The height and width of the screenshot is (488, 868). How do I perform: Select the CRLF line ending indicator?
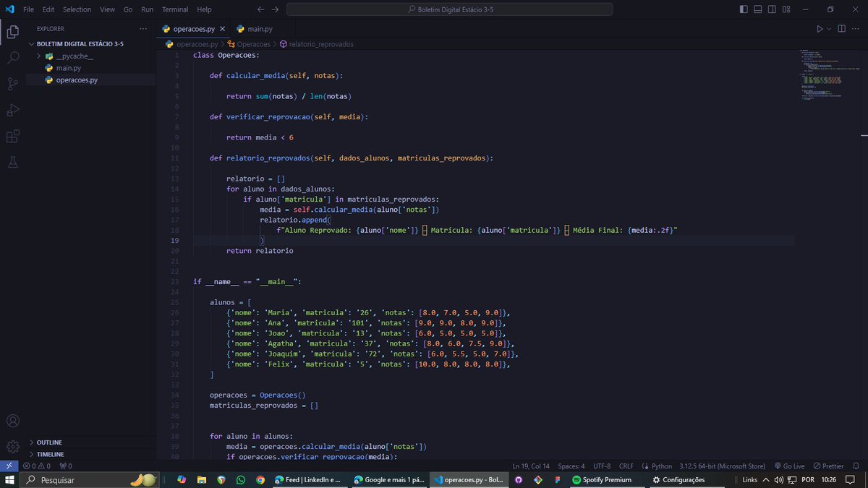(x=625, y=466)
